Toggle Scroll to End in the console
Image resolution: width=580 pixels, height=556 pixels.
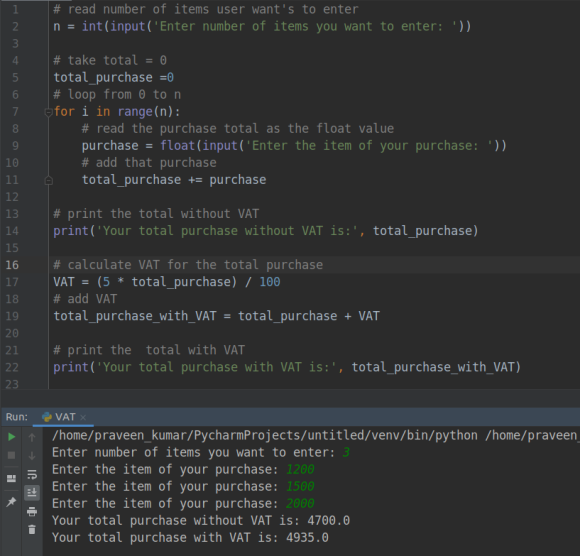click(32, 493)
